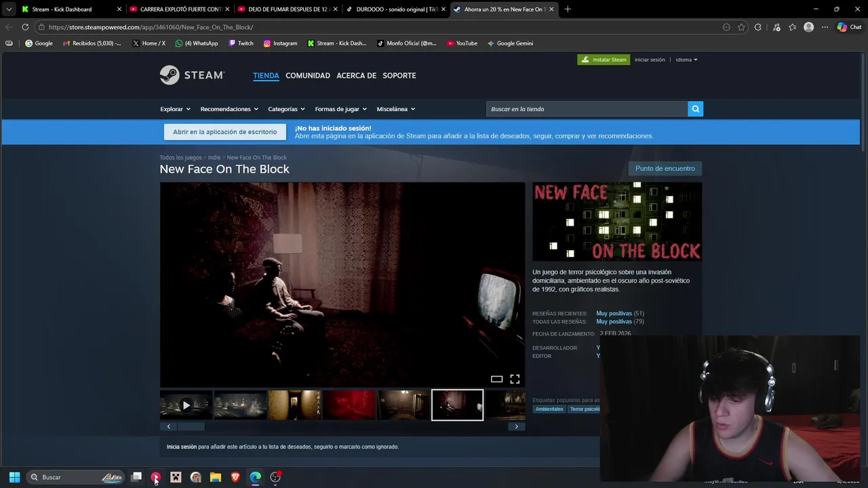Click the taskbar Buscar search box
Screen dimensions: 868x488
pos(75,477)
